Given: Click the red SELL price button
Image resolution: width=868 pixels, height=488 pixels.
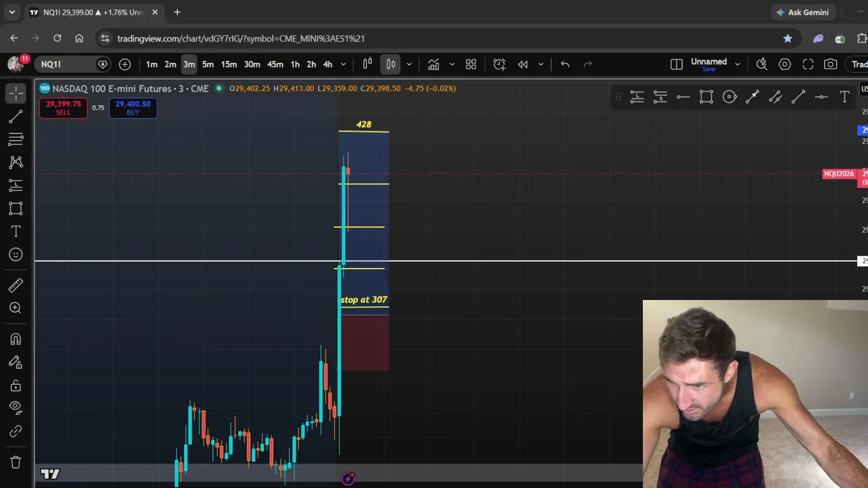Looking at the screenshot, I should [x=63, y=108].
